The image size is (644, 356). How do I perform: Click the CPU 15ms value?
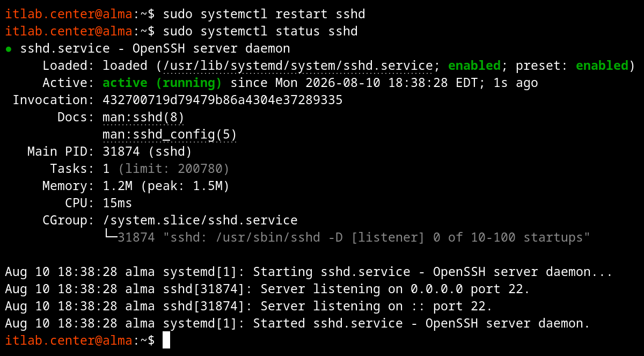click(x=117, y=203)
